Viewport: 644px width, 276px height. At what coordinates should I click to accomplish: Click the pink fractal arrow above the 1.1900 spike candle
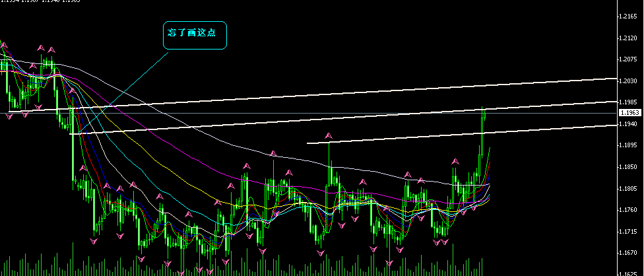coord(329,135)
